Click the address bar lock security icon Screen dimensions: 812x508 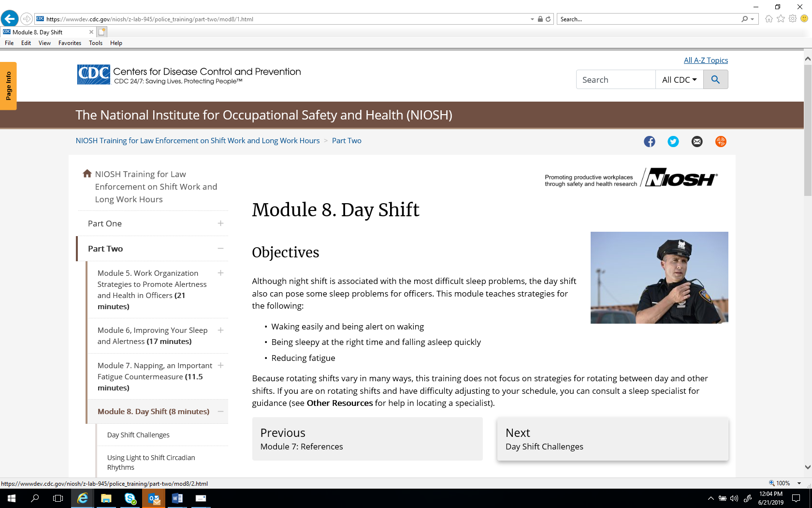[540, 19]
